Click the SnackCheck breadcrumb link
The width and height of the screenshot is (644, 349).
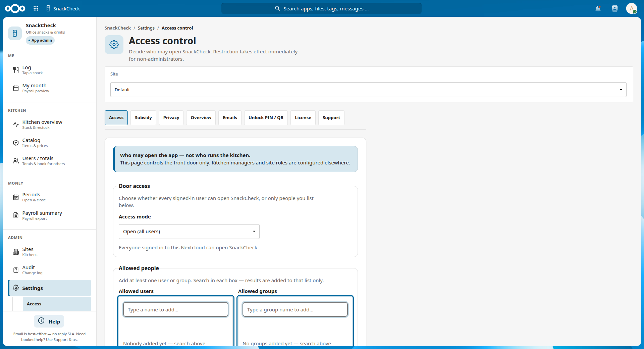click(118, 28)
